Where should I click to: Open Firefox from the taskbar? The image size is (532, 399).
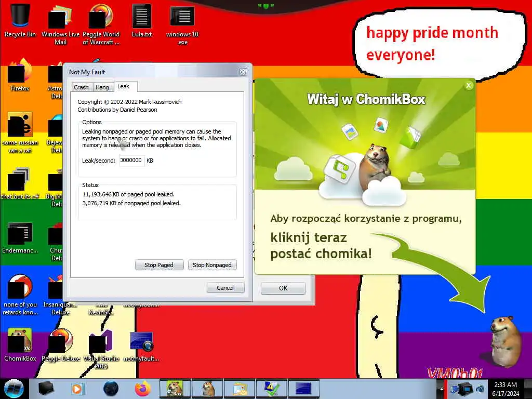point(143,389)
